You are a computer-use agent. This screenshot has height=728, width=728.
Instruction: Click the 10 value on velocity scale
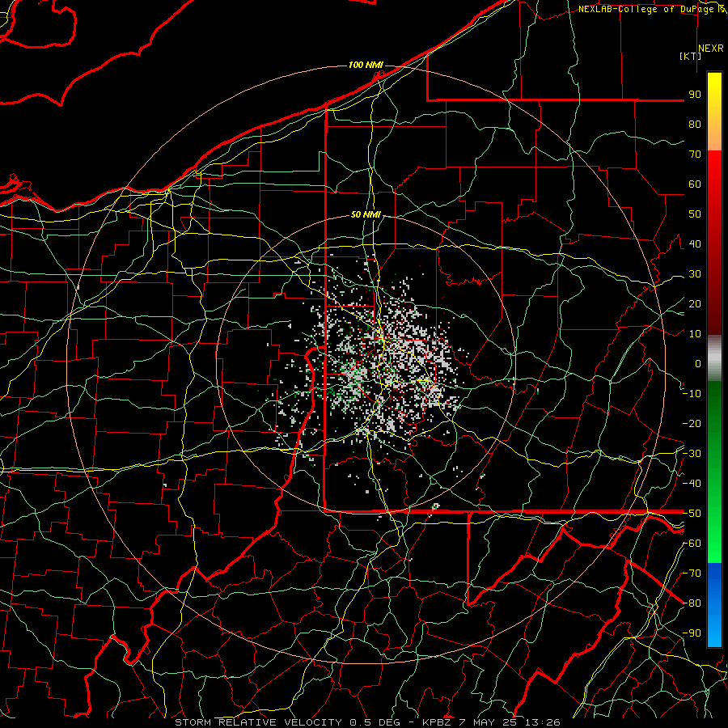point(695,334)
